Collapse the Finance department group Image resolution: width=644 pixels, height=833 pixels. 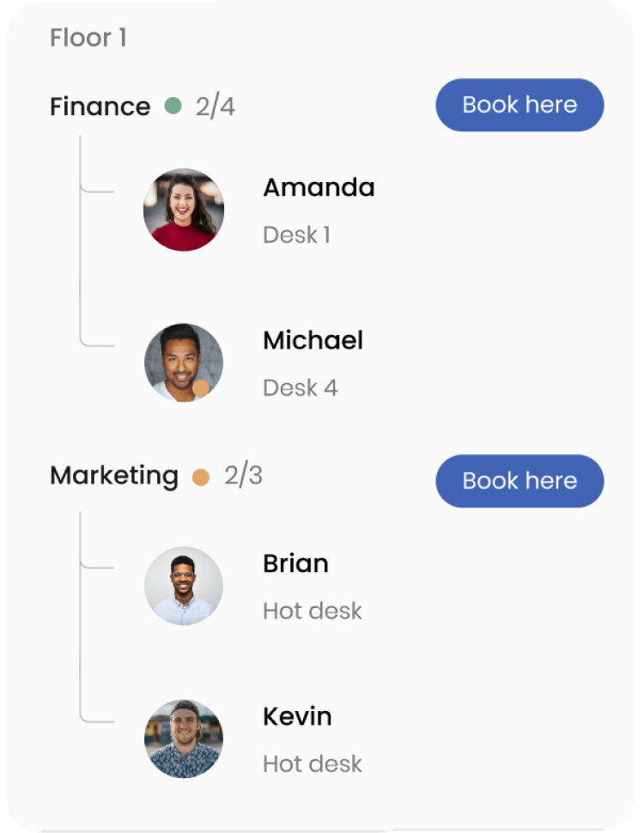point(100,105)
